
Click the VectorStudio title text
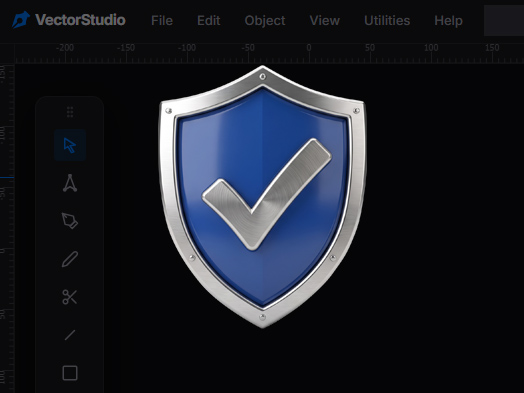[x=80, y=20]
